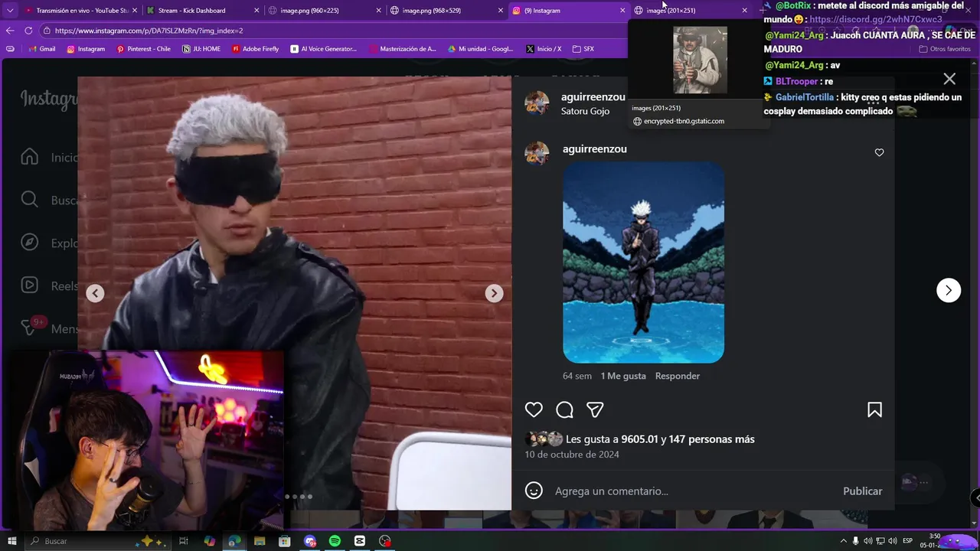Open Spotify from taskbar

click(335, 541)
